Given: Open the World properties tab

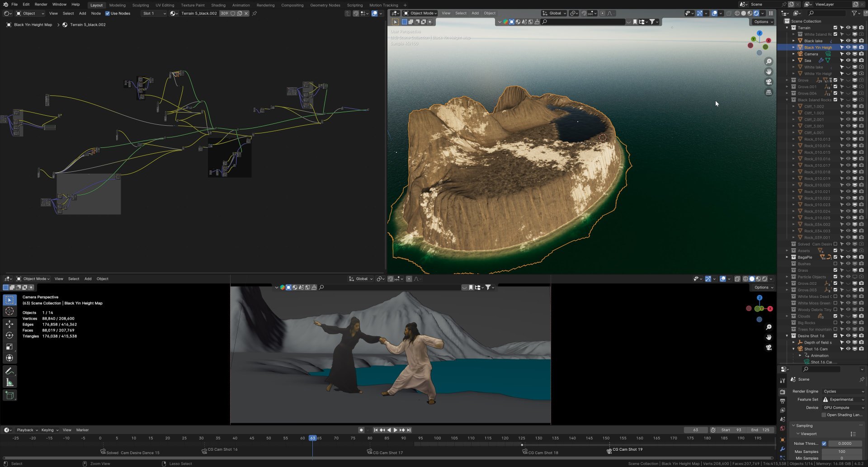Looking at the screenshot, I should click(783, 429).
